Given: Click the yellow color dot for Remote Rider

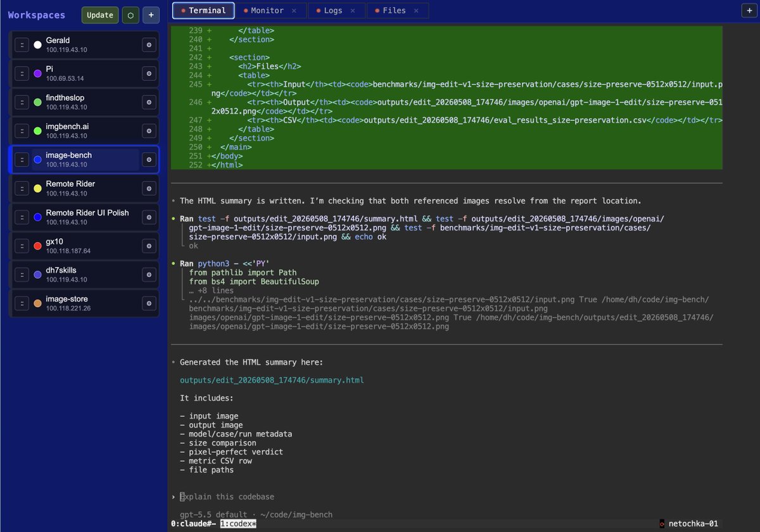Looking at the screenshot, I should tap(37, 188).
